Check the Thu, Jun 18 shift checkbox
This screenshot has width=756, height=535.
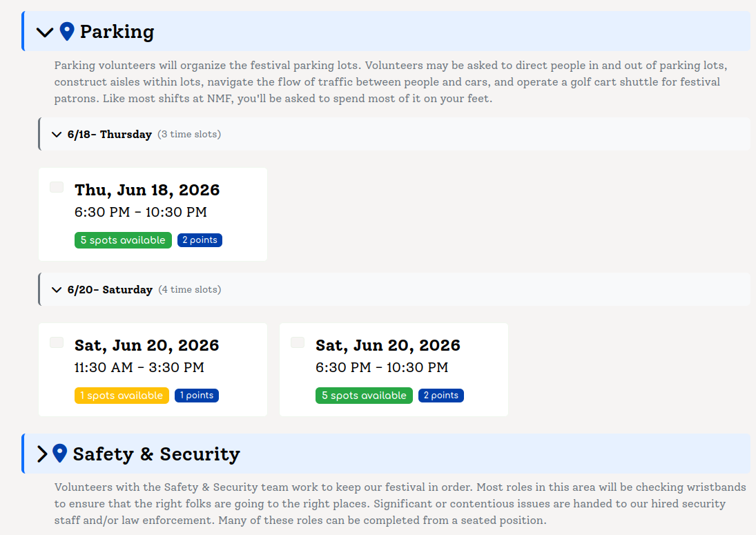(55, 186)
